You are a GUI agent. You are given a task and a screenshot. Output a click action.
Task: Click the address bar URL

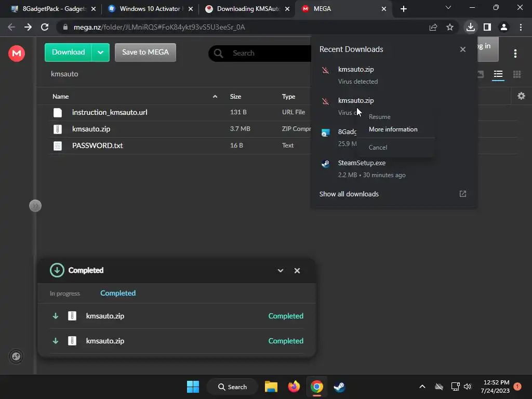click(159, 27)
